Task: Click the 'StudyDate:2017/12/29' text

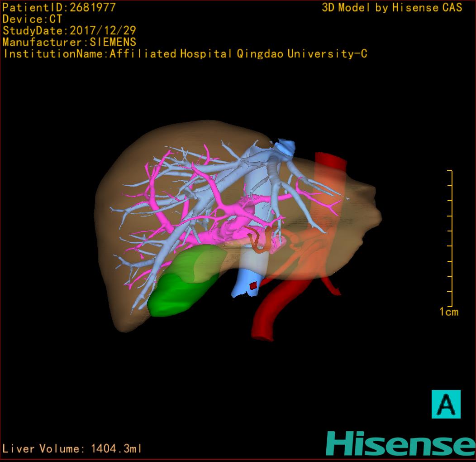Action: (69, 31)
